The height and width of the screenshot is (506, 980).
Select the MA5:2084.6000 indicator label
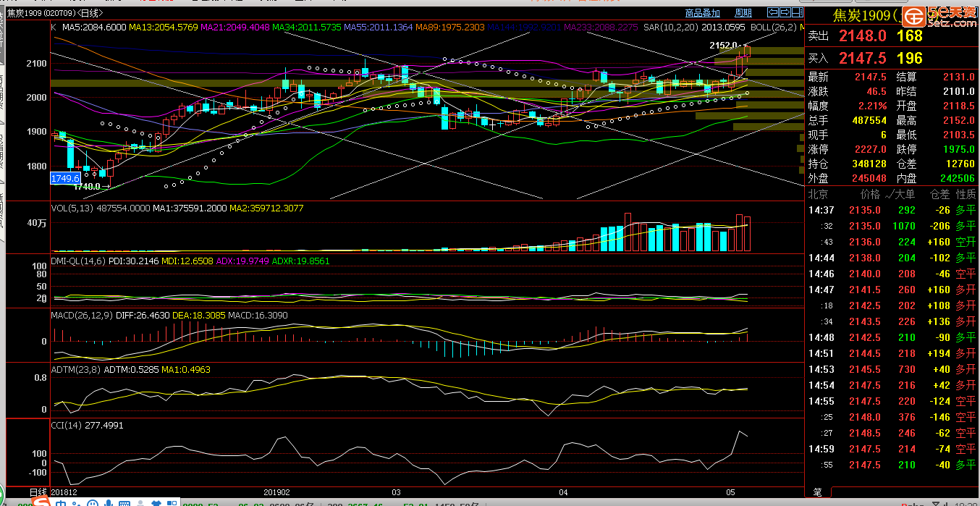pyautogui.click(x=95, y=27)
